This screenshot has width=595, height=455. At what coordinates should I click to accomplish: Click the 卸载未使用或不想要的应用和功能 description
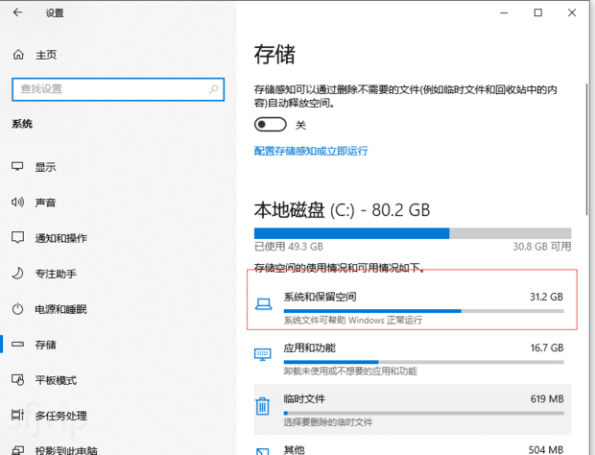[x=350, y=371]
